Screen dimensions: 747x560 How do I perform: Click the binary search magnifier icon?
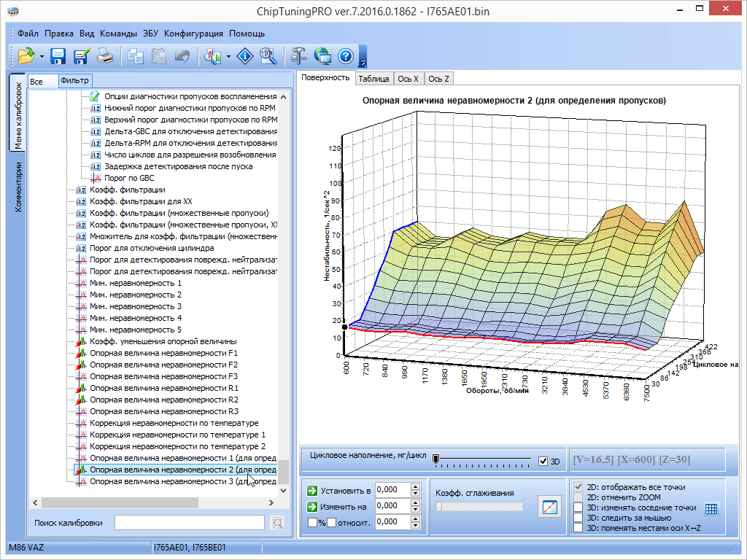268,55
